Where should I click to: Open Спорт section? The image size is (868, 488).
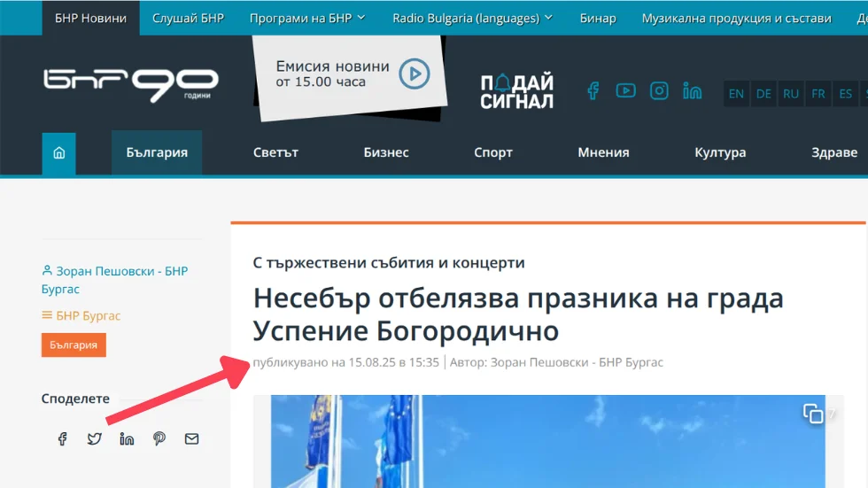click(493, 152)
